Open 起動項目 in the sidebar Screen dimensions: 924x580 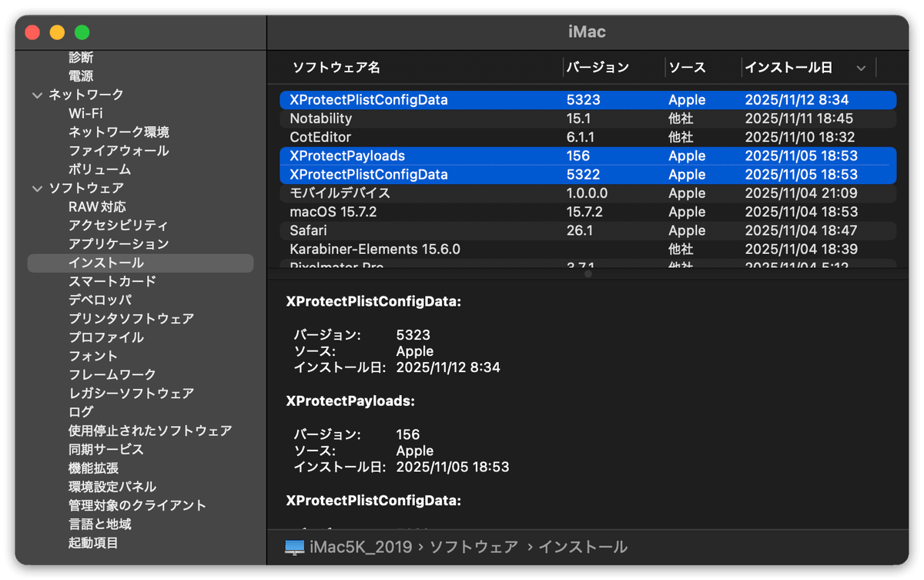click(93, 542)
